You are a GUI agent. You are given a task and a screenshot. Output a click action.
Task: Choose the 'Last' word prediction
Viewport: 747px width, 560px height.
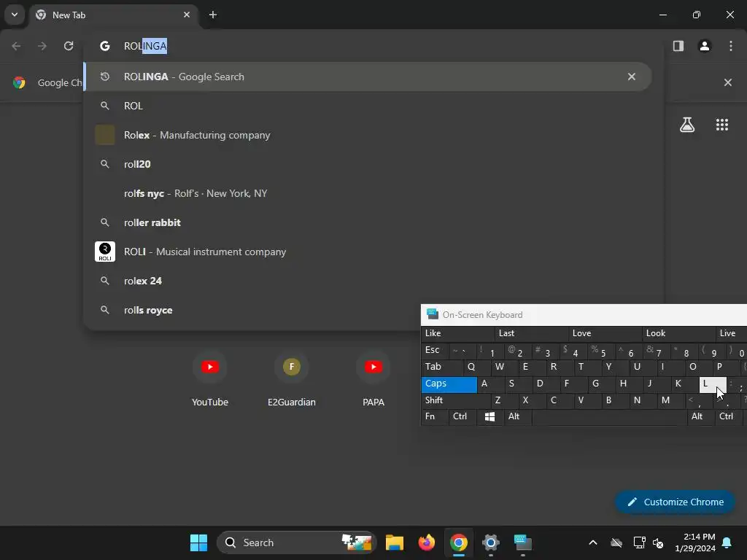pos(532,333)
